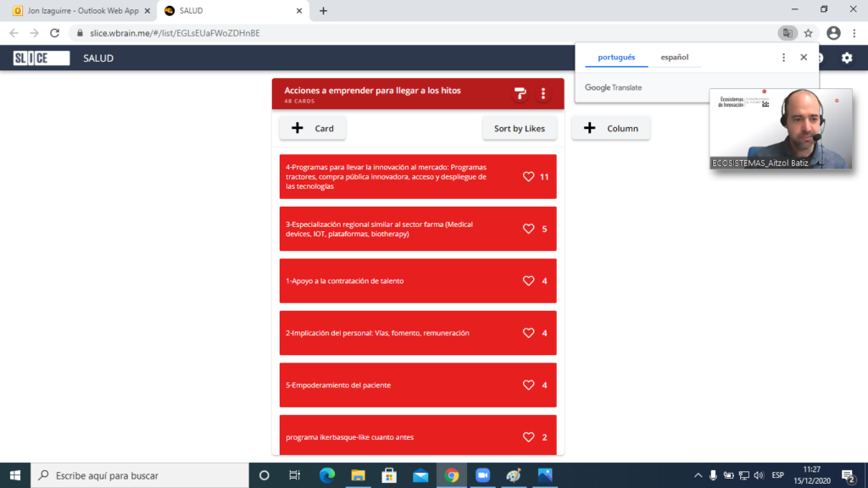The image size is (868, 488).
Task: Open Zoom from the Windows taskbar
Action: tap(482, 475)
